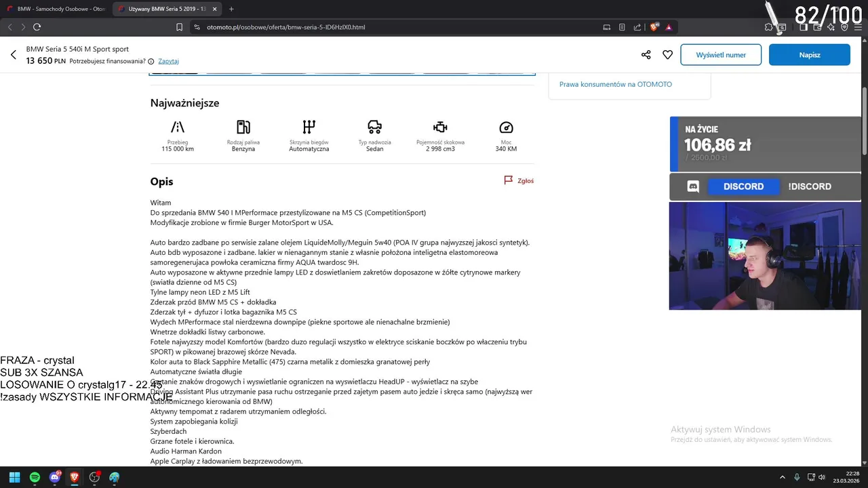Click the Moc power gauge icon
868x488 pixels.
point(507,127)
